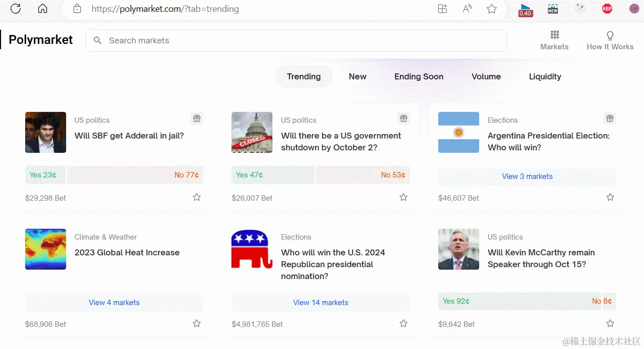
Task: Click the $46,607 Bet amount text
Action: pyautogui.click(x=458, y=198)
